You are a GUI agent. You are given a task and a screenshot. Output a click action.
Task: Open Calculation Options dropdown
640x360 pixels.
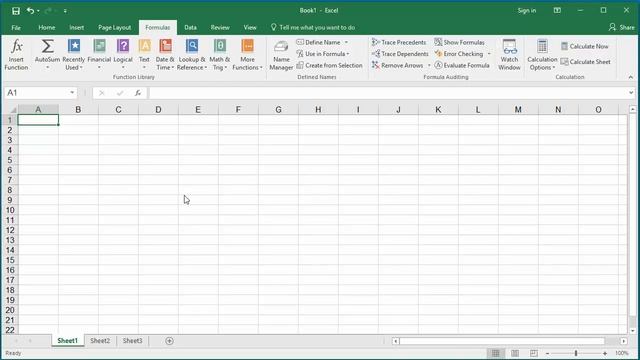click(542, 55)
